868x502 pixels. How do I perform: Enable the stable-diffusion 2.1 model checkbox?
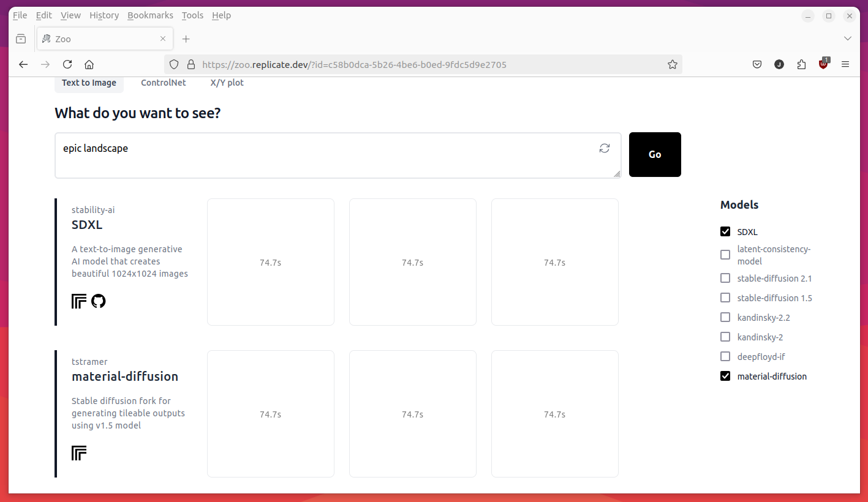[x=725, y=279]
